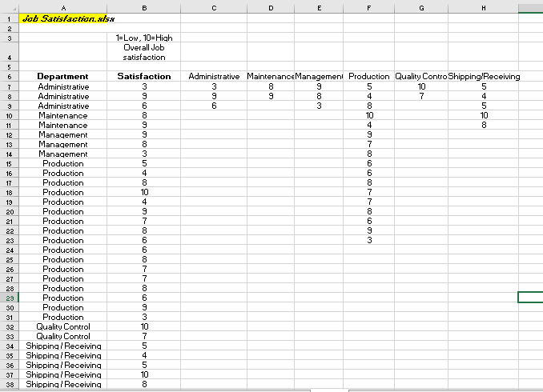Click 'Shipping/Receiving' heading in column H
Screen dimensions: 543x392
(483, 77)
